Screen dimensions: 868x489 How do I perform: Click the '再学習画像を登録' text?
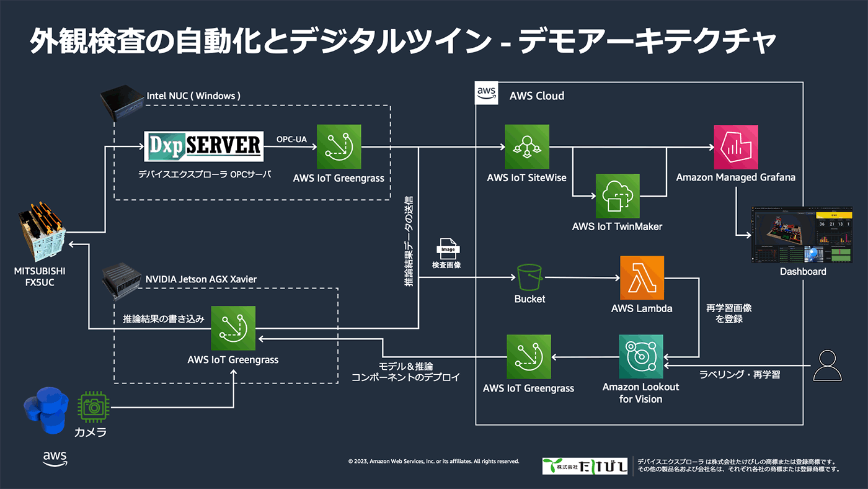pos(728,313)
